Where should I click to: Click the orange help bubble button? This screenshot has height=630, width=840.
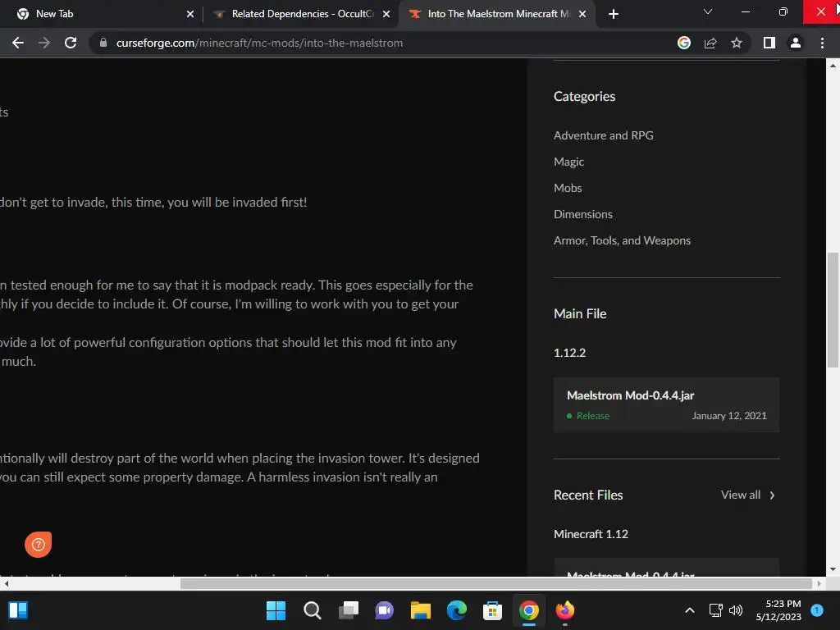click(38, 545)
